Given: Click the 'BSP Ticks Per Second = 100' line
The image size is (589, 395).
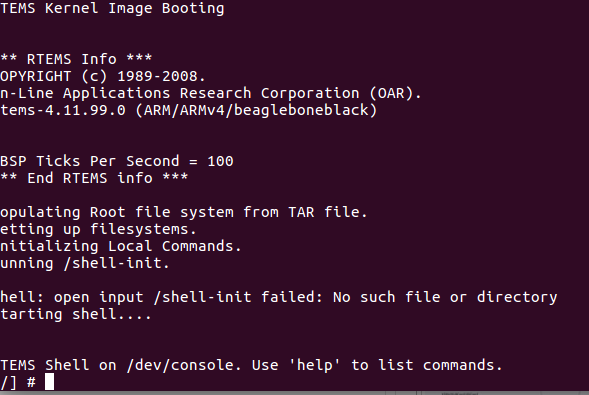Looking at the screenshot, I should point(116,161).
